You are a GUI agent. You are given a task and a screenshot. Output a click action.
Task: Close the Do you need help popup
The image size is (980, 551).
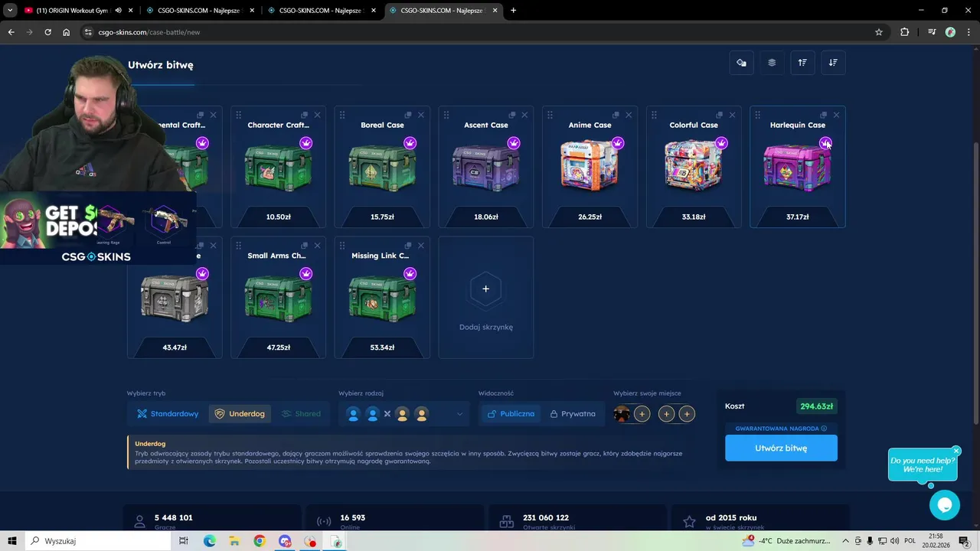click(x=956, y=451)
